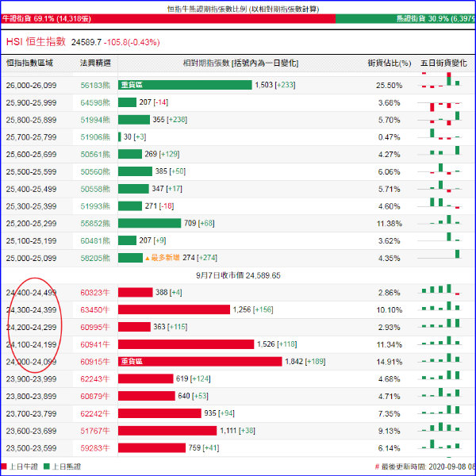Click the 25.50% share value
The image size is (476, 476).
390,86
